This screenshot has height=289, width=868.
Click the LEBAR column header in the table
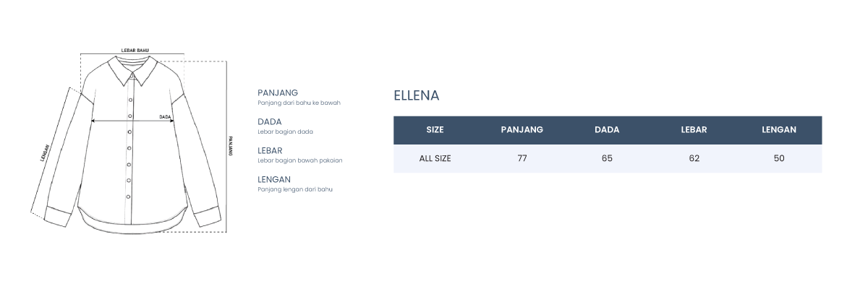(x=694, y=130)
